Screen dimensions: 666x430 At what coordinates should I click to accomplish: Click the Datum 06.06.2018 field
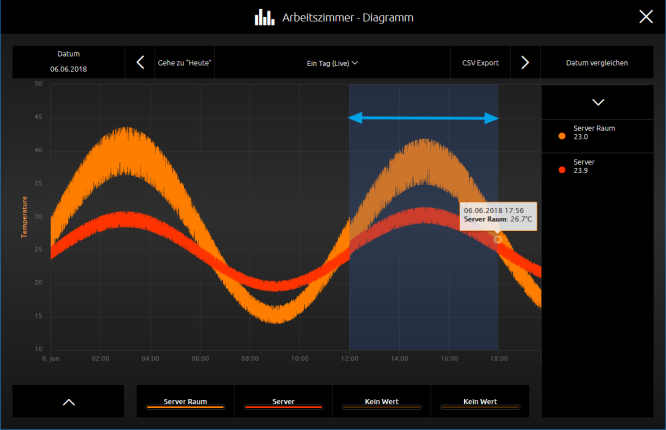pyautogui.click(x=68, y=62)
